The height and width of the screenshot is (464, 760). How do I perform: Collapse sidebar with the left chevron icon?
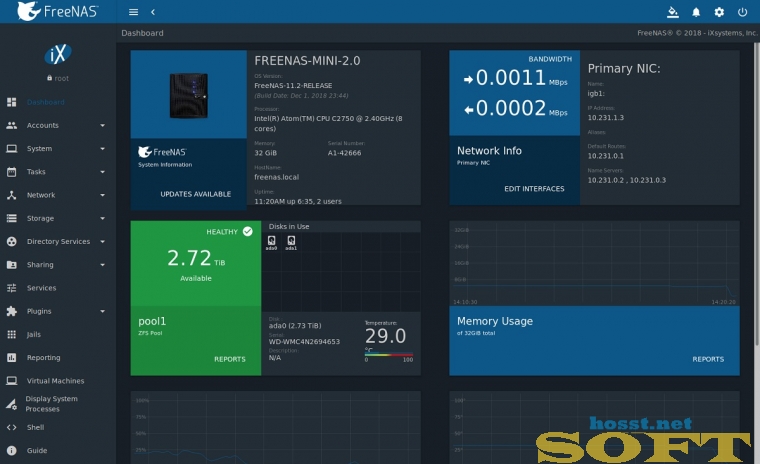click(x=153, y=12)
